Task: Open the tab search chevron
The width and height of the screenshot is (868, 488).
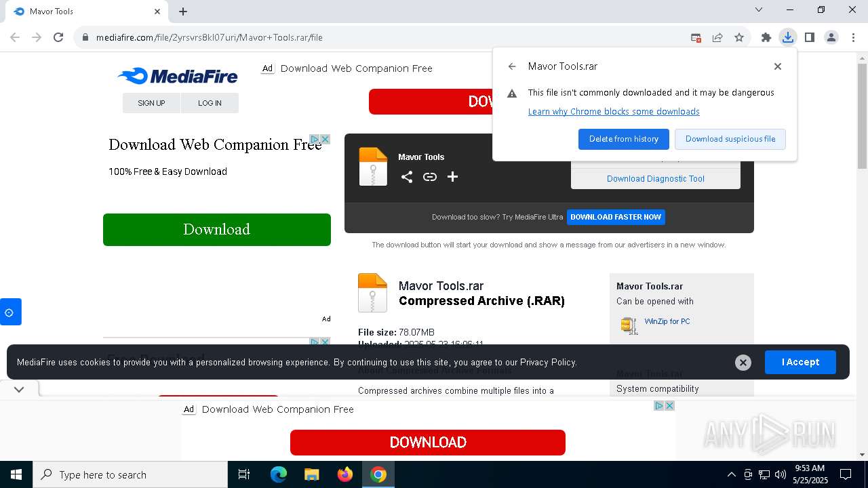Action: point(759,9)
